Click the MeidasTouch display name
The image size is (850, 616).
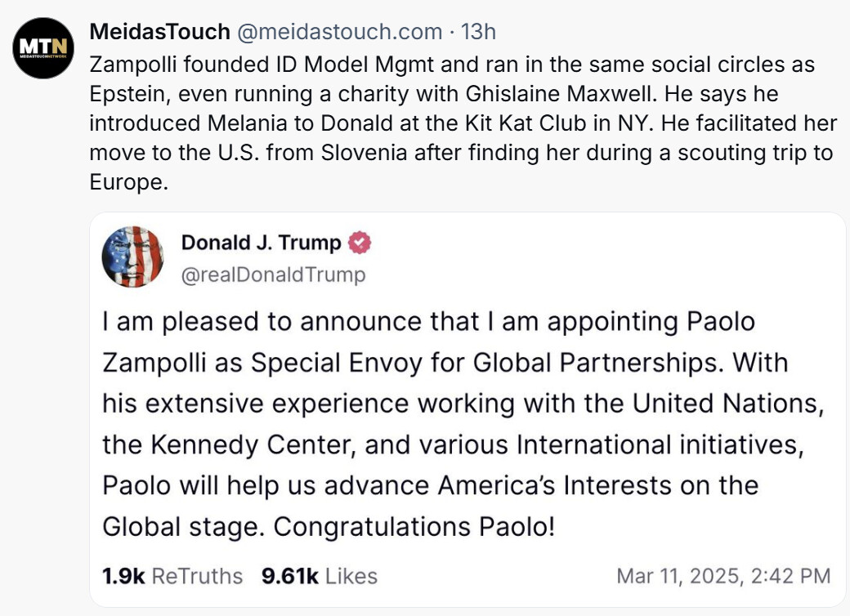point(160,32)
